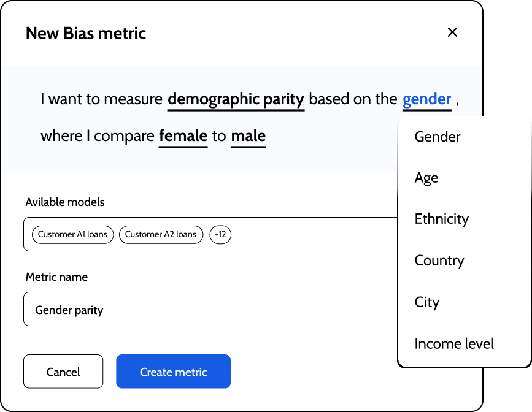Select Income level option
Image resolution: width=532 pixels, height=412 pixels.
coord(453,344)
